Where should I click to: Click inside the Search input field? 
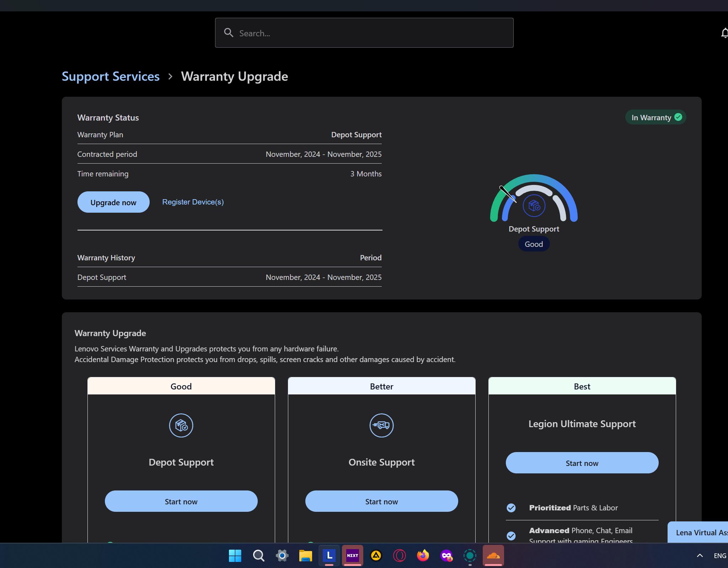click(x=364, y=33)
